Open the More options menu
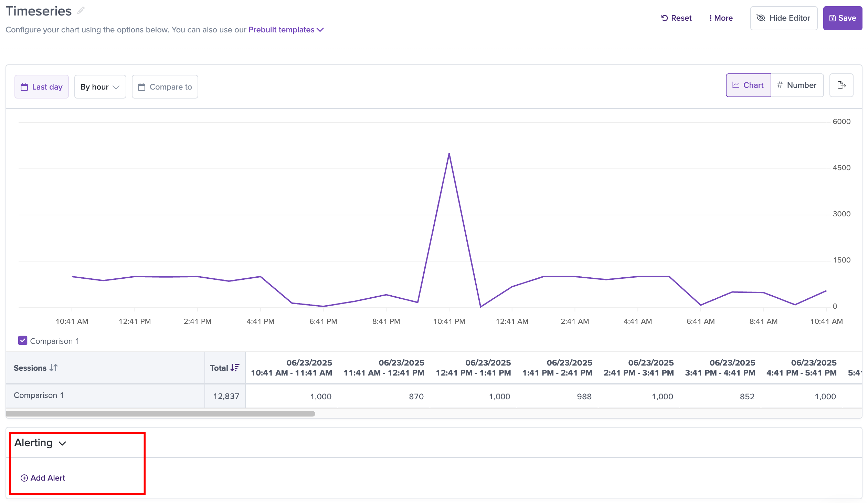Screen dimensions: 868x503 [x=721, y=18]
